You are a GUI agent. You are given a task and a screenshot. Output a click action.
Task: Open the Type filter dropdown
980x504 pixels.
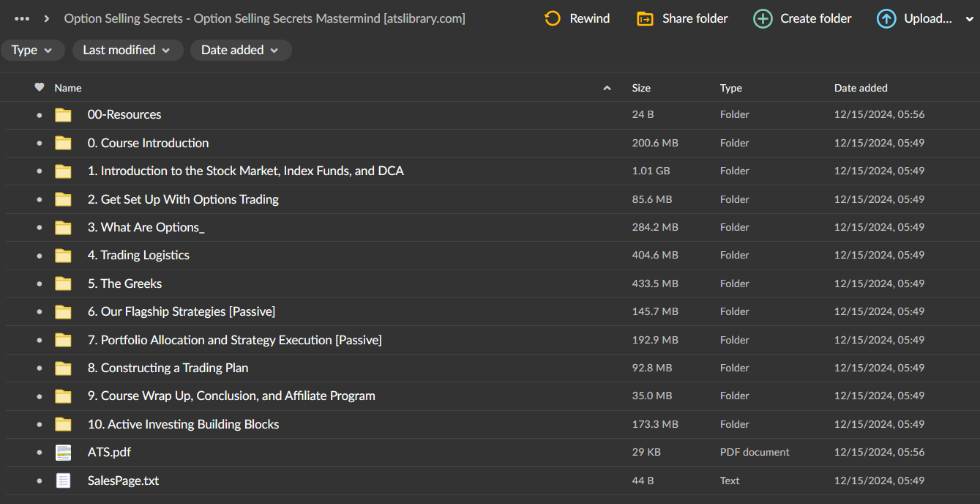pyautogui.click(x=32, y=50)
